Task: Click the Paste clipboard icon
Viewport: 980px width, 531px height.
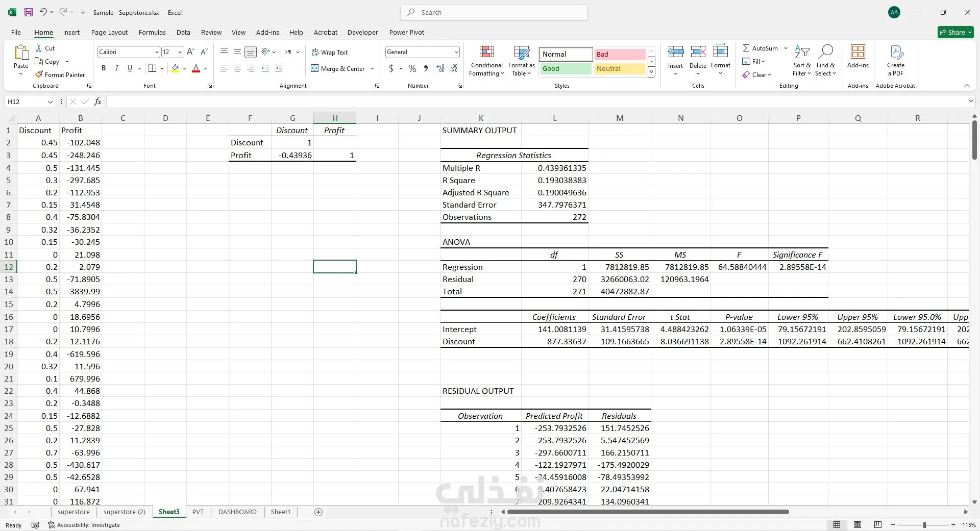Action: pos(21,53)
